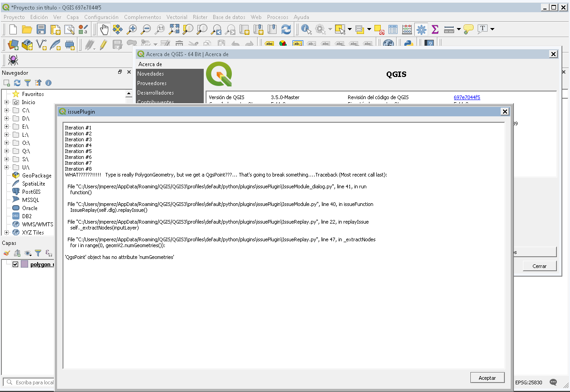
Task: Filter the Navegador browser tree
Action: coord(28,83)
